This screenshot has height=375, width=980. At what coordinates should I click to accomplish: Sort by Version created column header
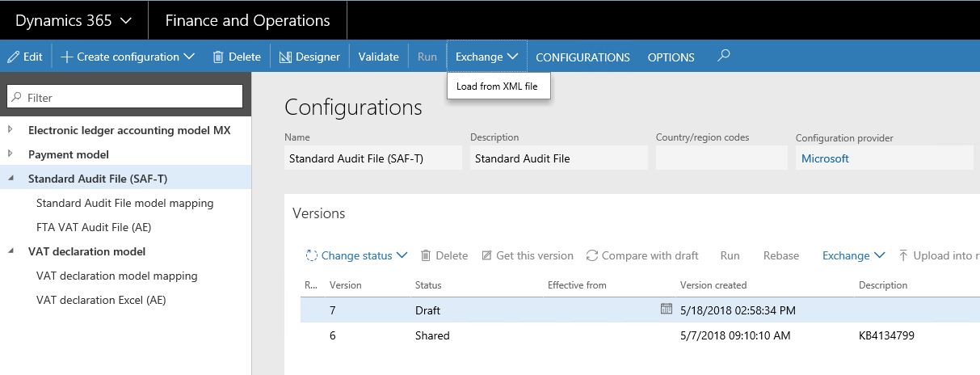coord(713,285)
